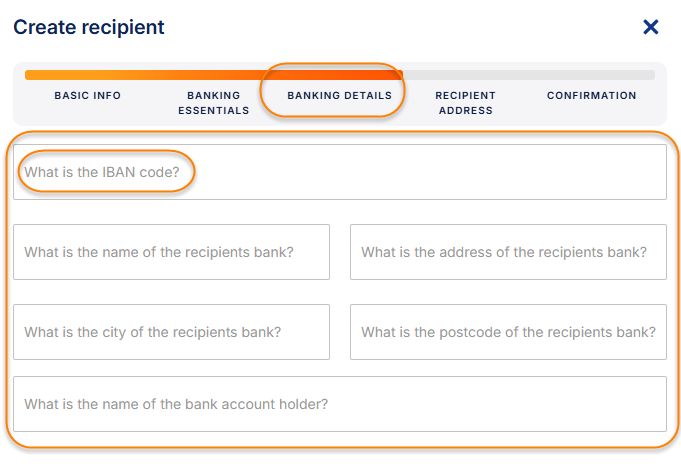Select the Banking Details step

[339, 96]
